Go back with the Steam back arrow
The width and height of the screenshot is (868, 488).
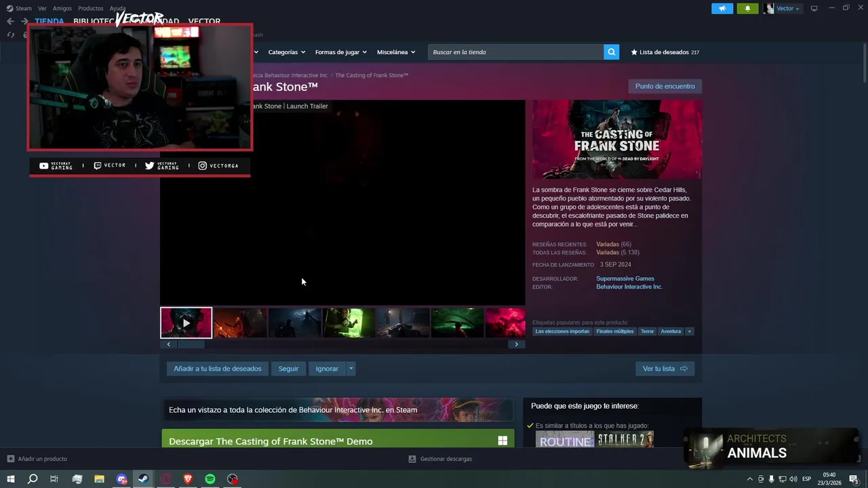coord(10,21)
